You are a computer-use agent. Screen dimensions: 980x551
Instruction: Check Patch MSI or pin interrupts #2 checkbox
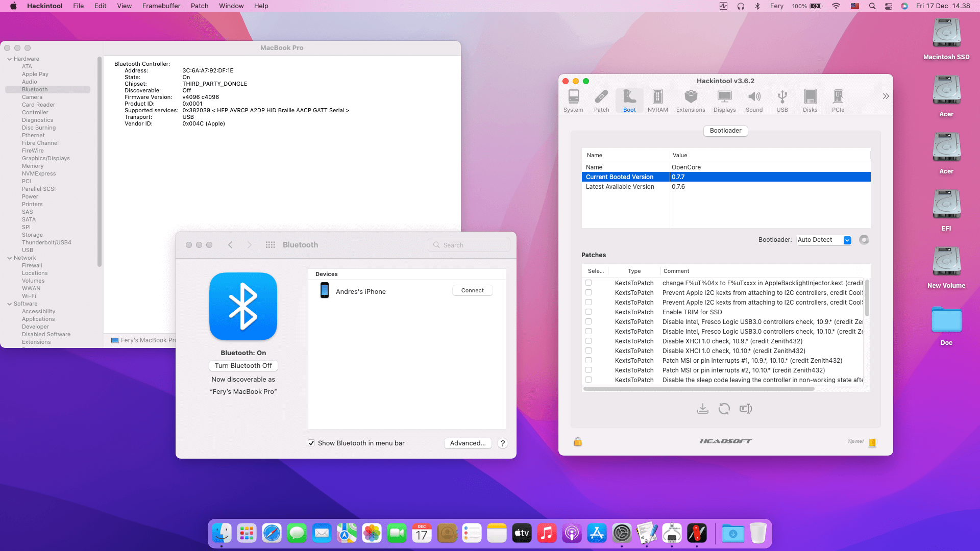pyautogui.click(x=589, y=370)
